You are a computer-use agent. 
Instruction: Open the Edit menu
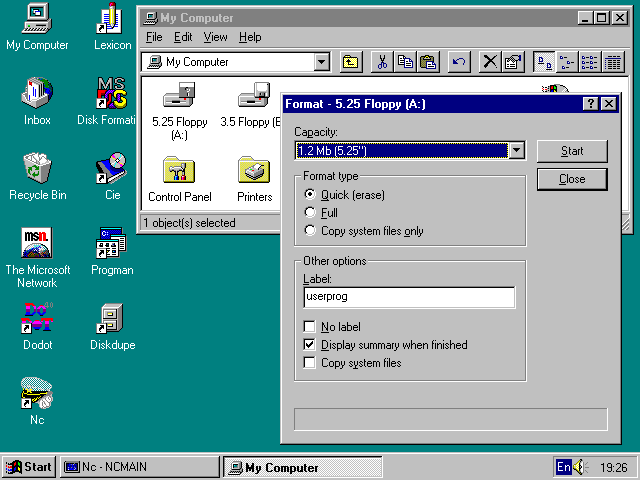183,37
